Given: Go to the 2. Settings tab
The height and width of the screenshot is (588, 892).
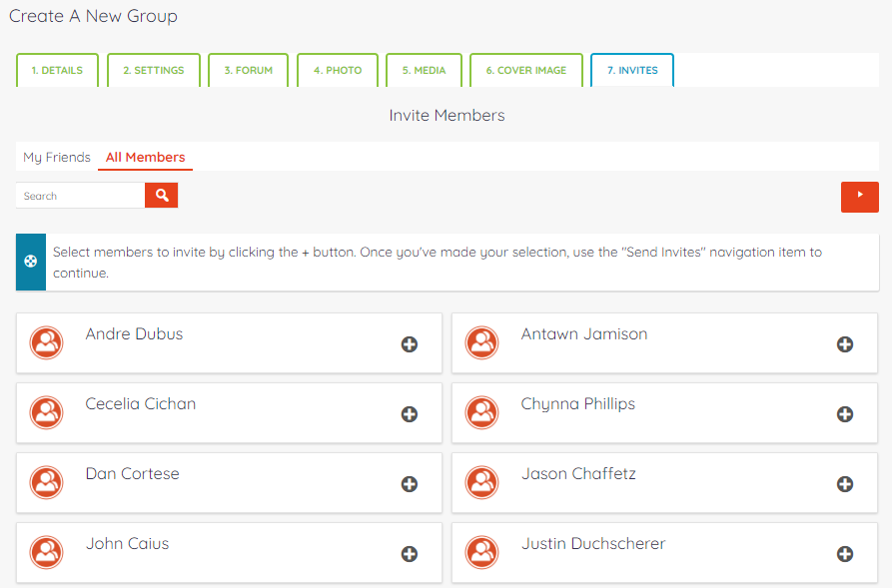Looking at the screenshot, I should [154, 71].
